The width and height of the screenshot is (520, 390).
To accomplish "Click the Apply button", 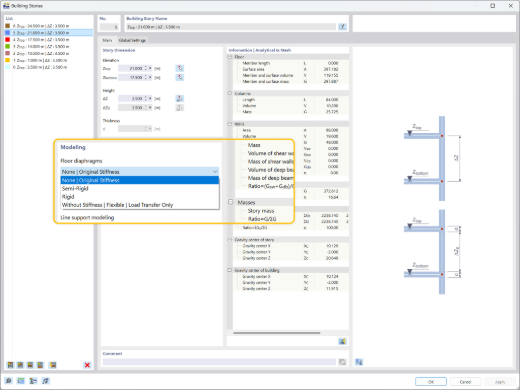I will pyautogui.click(x=500, y=382).
